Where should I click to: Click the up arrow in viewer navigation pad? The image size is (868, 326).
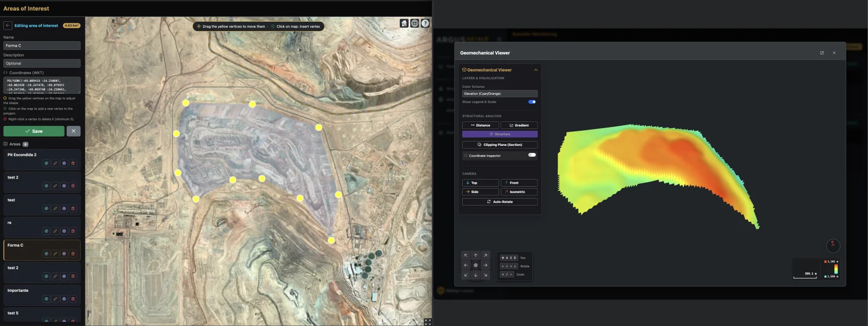pos(476,255)
